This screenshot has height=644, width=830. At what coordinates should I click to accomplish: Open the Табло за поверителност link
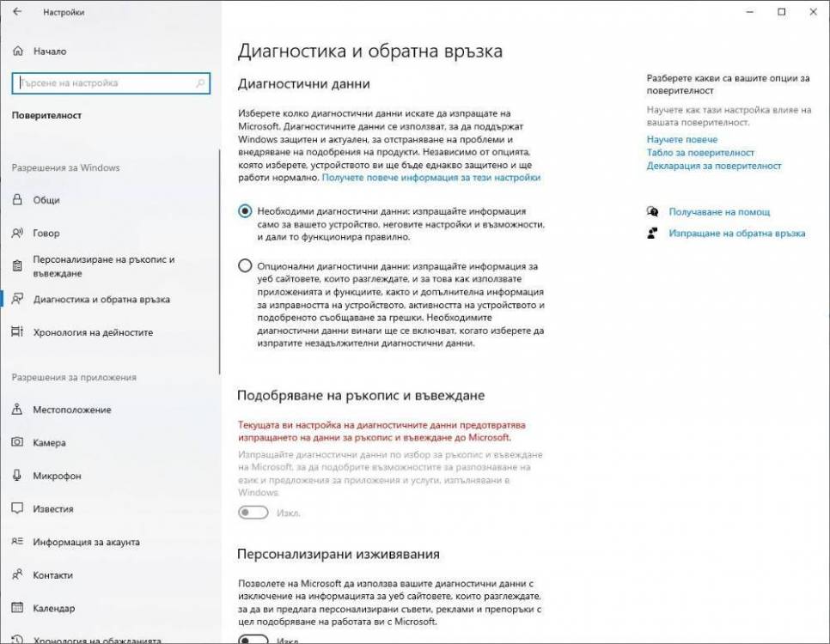coord(700,152)
